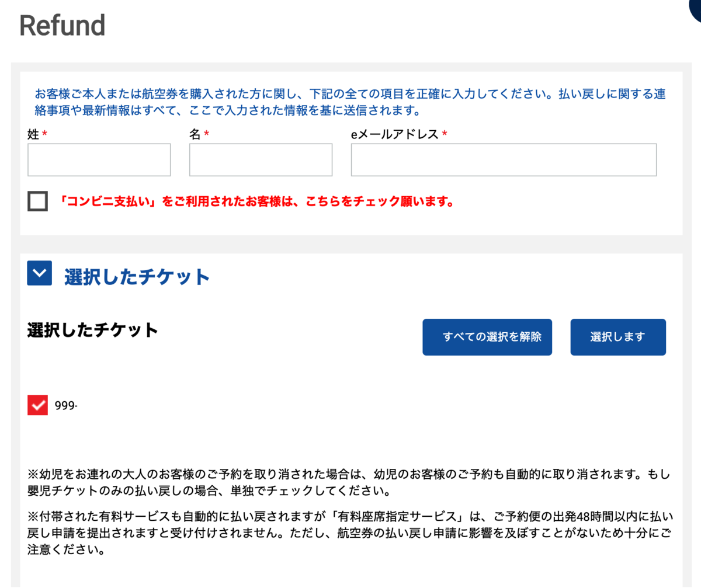
Task: Click into the eメールアドレス input field
Action: (504, 160)
